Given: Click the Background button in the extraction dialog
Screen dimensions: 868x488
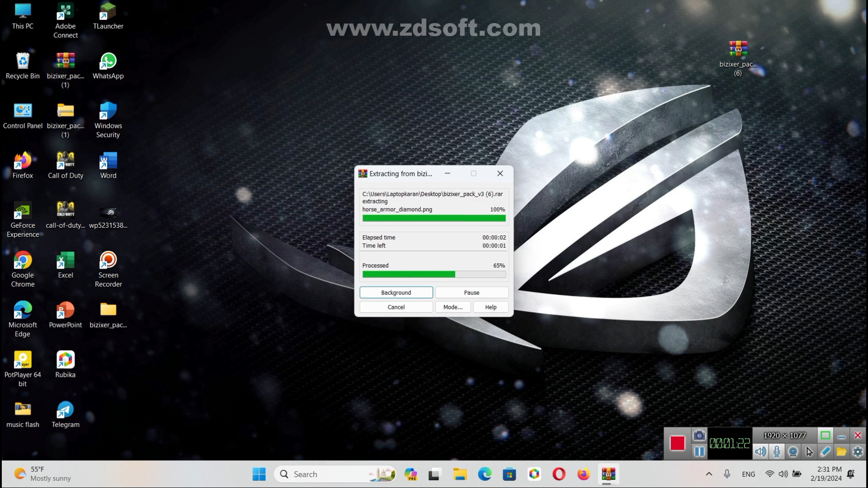Looking at the screenshot, I should [396, 293].
